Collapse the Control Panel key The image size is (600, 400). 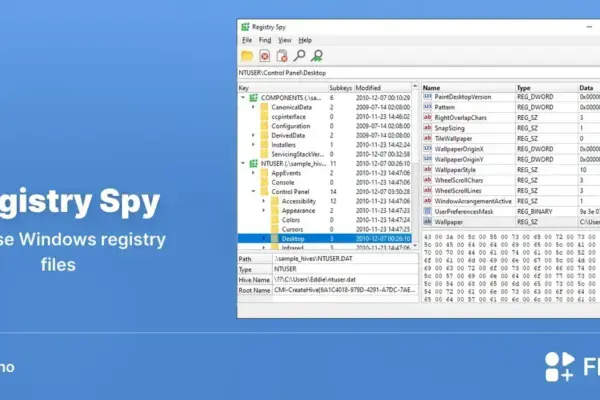tap(253, 191)
